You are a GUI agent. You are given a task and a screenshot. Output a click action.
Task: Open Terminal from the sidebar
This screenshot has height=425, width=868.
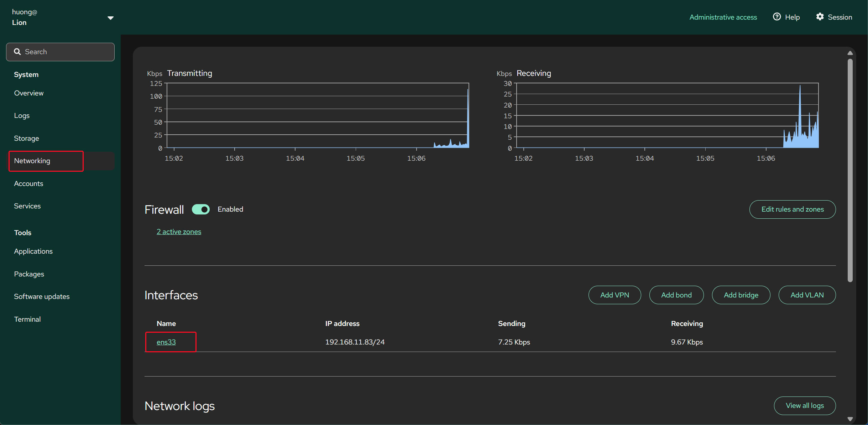[27, 319]
